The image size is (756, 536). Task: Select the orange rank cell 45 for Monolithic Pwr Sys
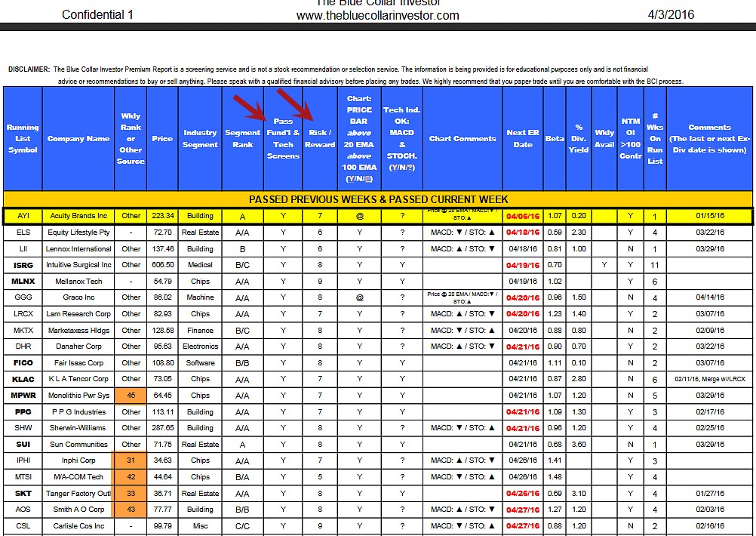tap(131, 396)
